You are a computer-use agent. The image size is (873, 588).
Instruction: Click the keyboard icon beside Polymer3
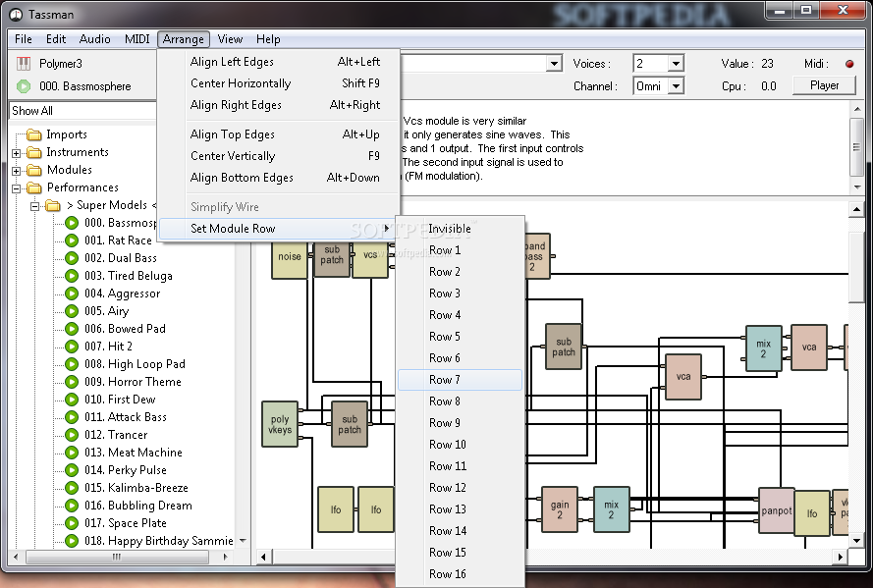coord(24,64)
